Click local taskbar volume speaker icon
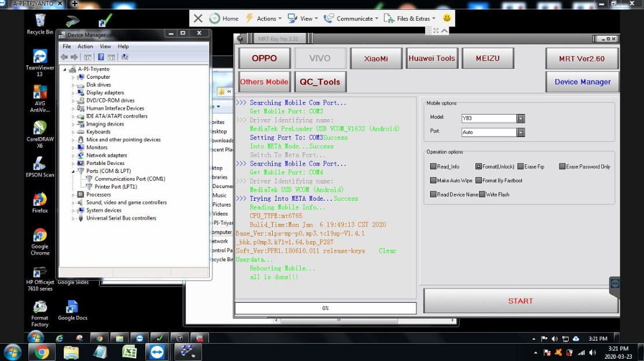644x361 pixels. [592, 352]
